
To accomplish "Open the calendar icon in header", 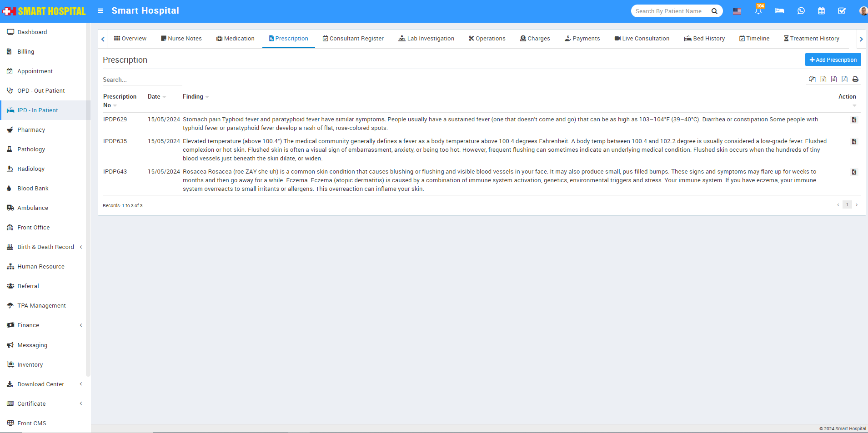I will [x=821, y=11].
